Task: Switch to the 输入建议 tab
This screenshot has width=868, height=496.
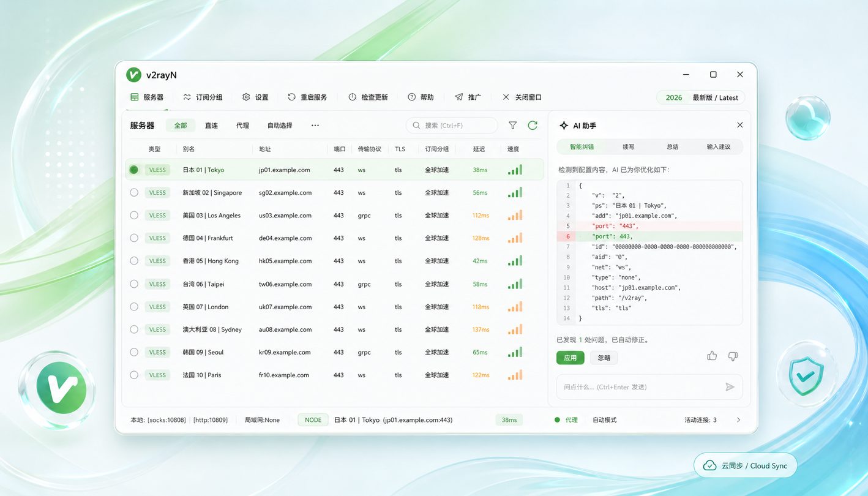Action: pos(719,147)
